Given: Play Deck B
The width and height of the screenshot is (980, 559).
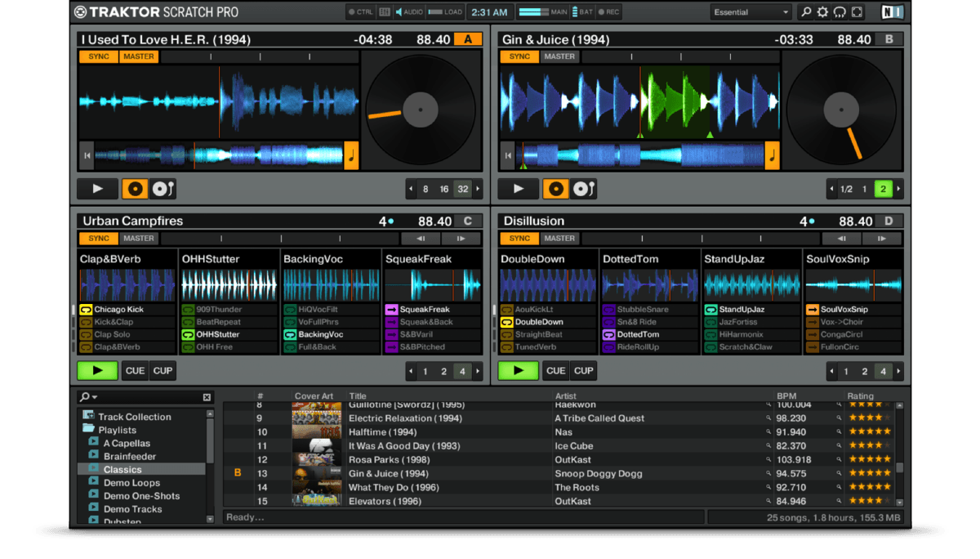Looking at the screenshot, I should (x=519, y=189).
